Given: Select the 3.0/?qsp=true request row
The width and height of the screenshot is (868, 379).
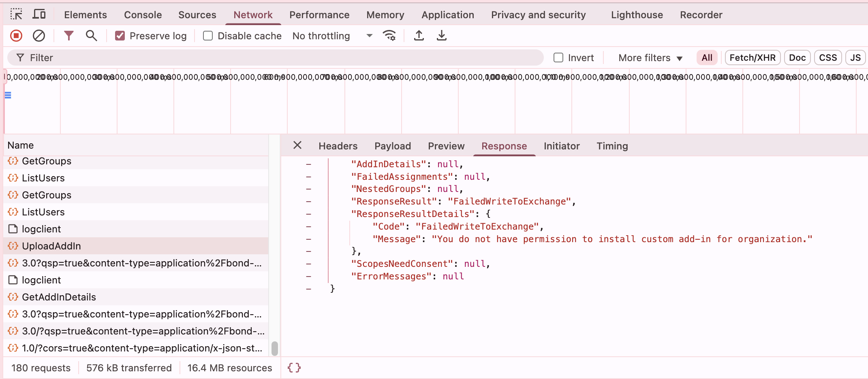Looking at the screenshot, I should (x=136, y=331).
